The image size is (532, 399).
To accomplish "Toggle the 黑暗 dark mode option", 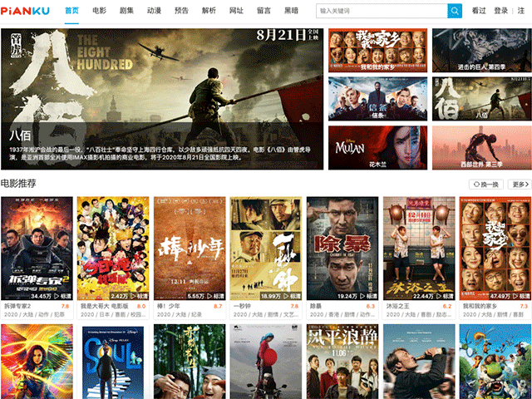I will [291, 11].
